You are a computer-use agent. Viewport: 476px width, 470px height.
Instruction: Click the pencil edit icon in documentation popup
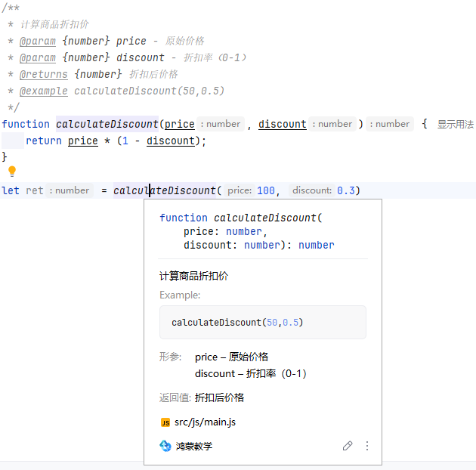pos(348,446)
